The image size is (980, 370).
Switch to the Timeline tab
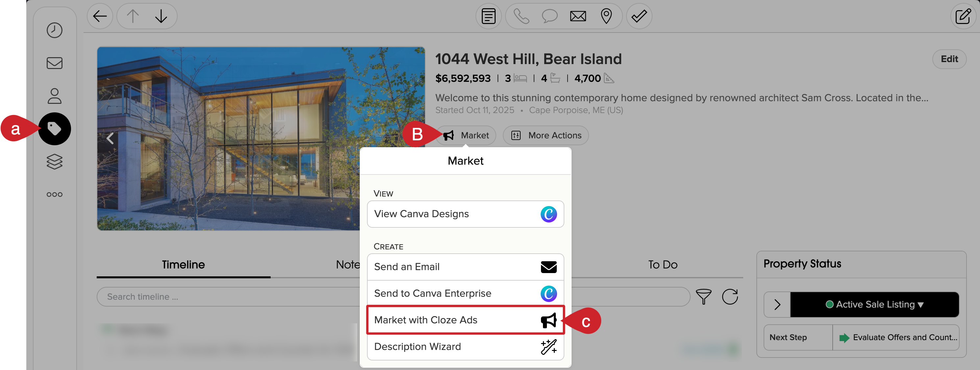[x=184, y=265]
